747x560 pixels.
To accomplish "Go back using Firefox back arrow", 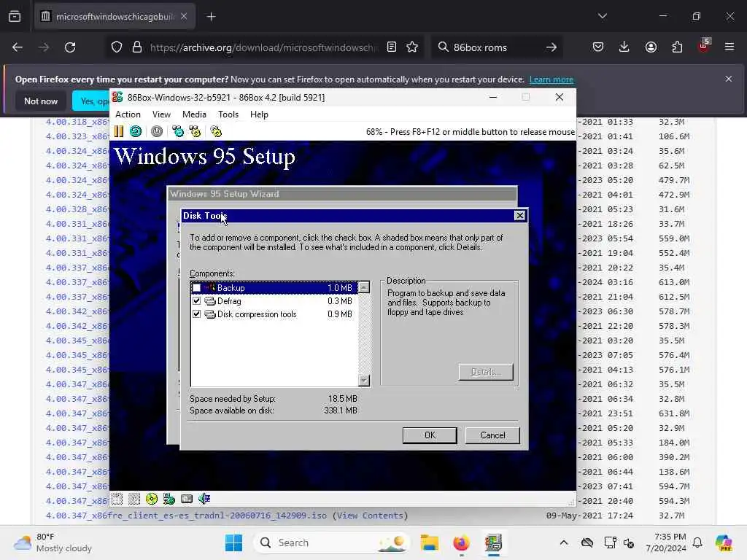I will (18, 47).
